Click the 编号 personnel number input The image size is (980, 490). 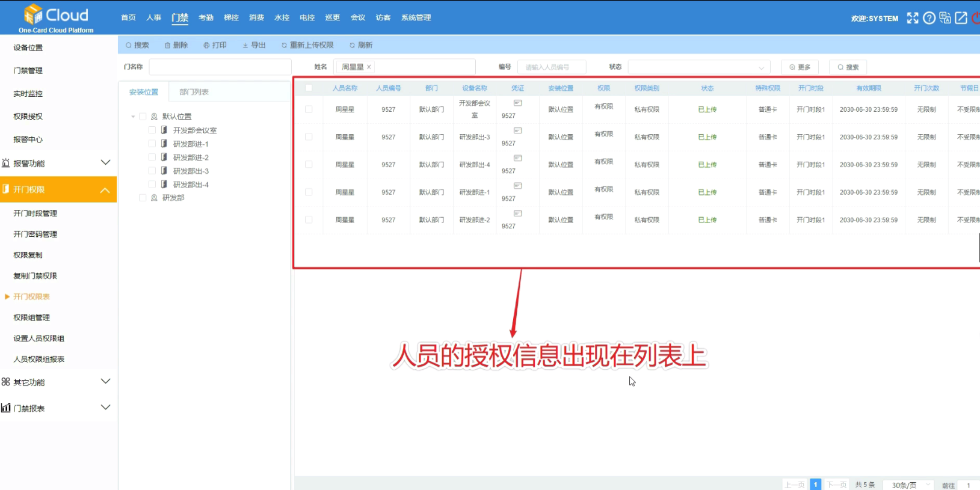[x=553, y=67]
